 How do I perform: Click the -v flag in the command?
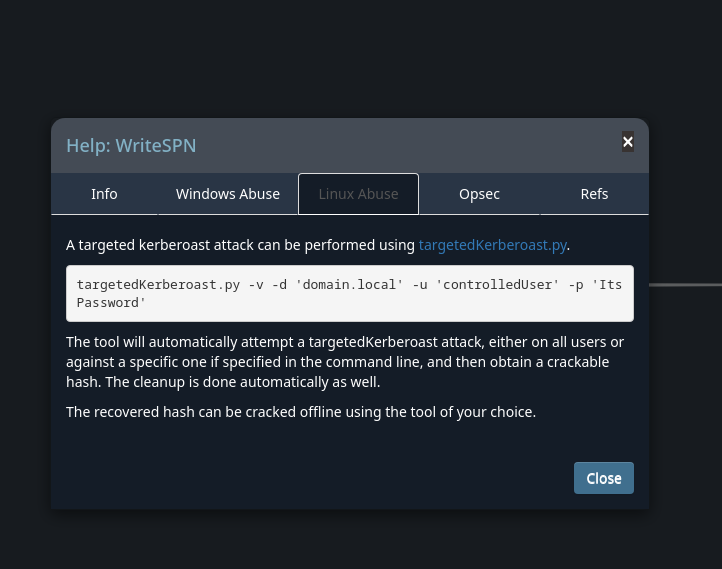point(257,285)
